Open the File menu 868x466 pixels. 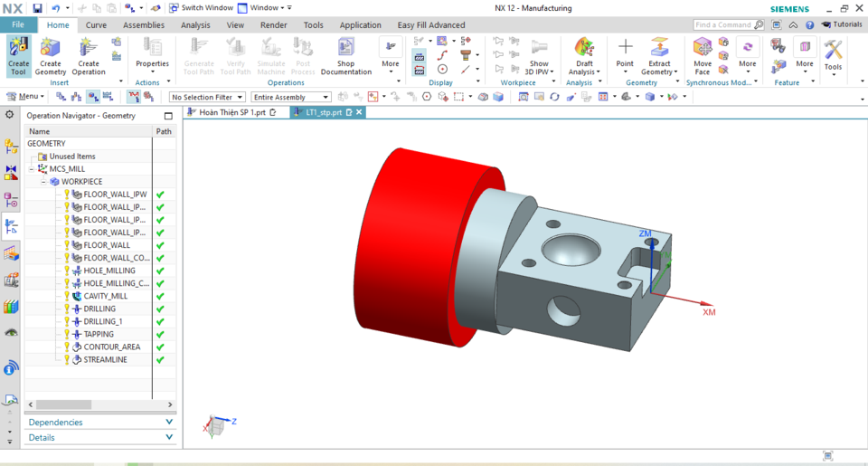click(18, 25)
